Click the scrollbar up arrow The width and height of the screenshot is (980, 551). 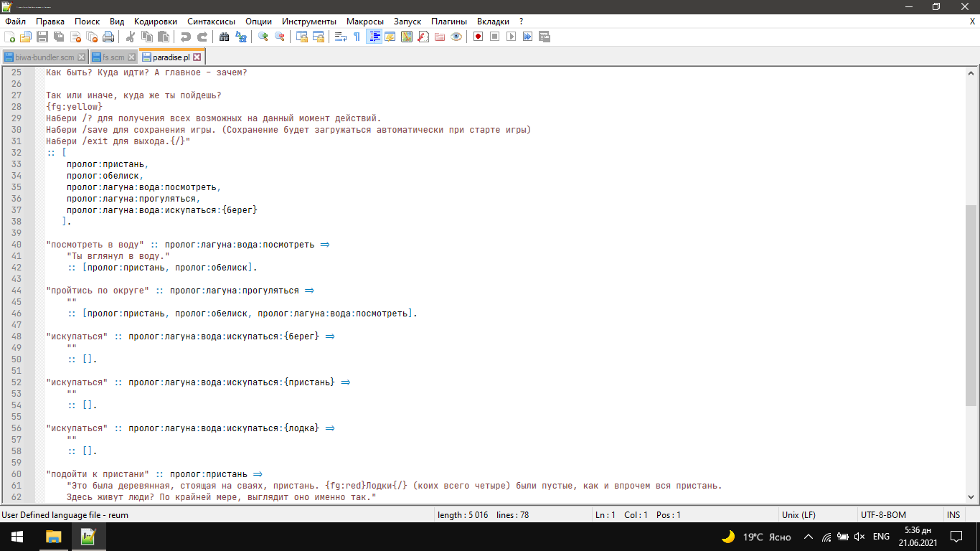[971, 73]
